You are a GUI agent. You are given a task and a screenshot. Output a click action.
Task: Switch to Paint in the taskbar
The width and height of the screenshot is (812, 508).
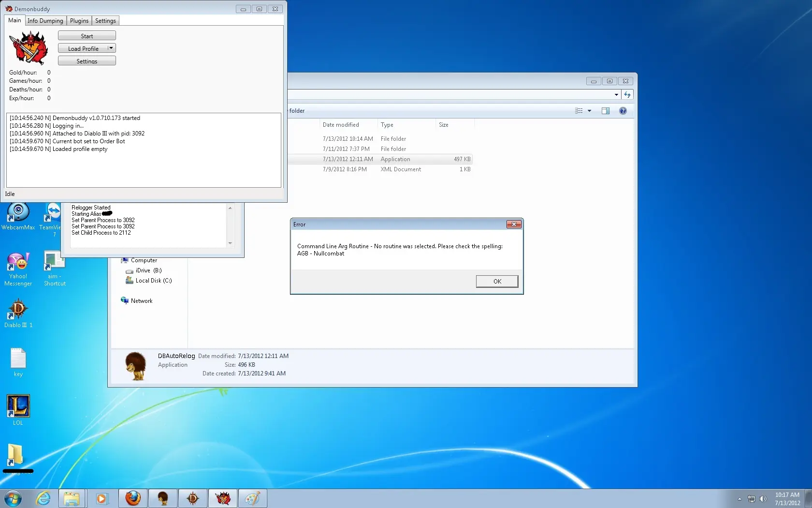pyautogui.click(x=253, y=498)
